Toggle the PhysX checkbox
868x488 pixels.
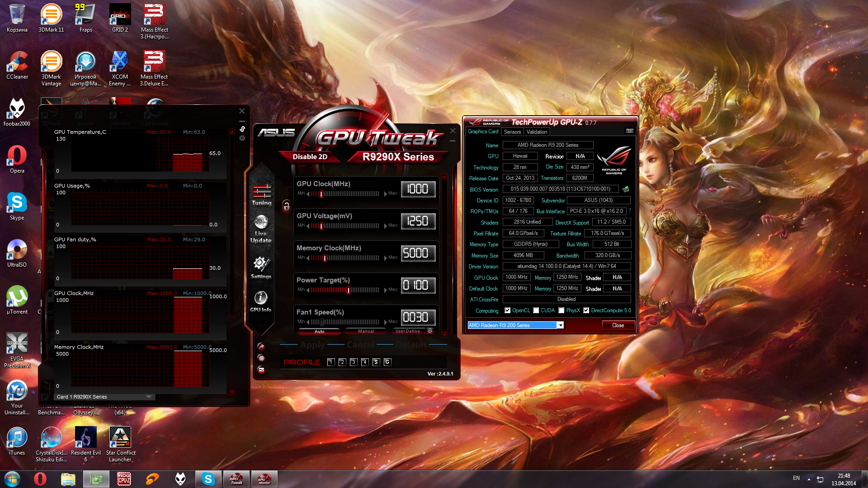pyautogui.click(x=561, y=310)
